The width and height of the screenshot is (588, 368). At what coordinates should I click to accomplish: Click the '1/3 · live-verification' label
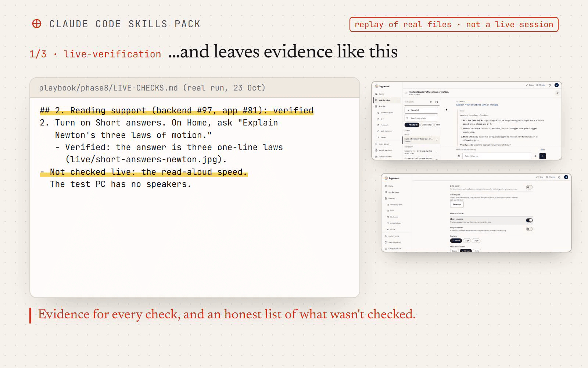(x=95, y=54)
